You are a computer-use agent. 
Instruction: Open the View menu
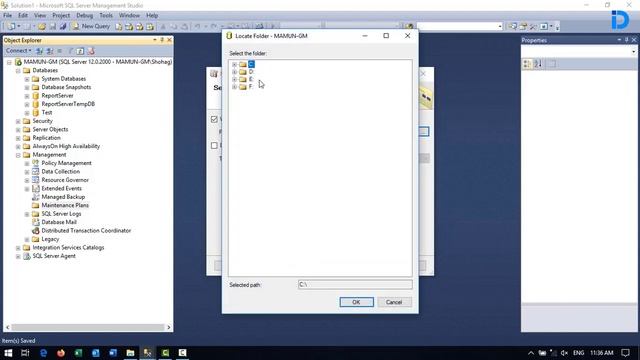[x=40, y=16]
